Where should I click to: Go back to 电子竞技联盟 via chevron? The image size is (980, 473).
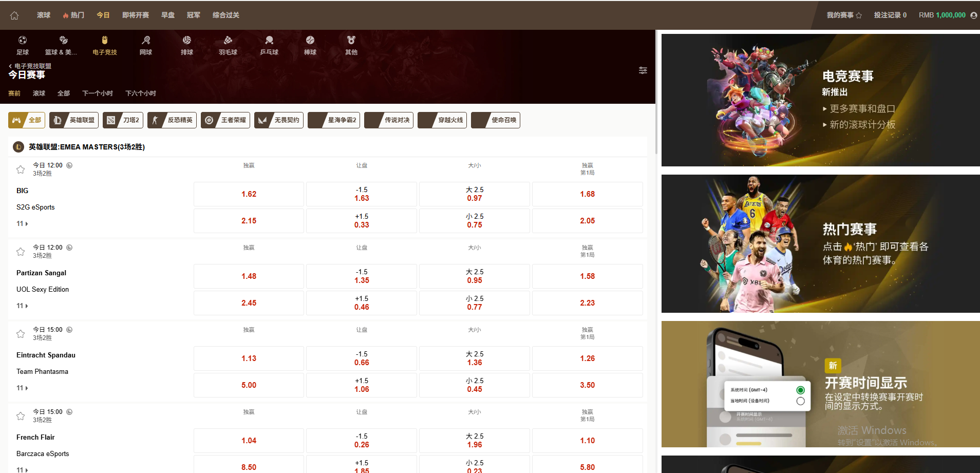(10, 66)
